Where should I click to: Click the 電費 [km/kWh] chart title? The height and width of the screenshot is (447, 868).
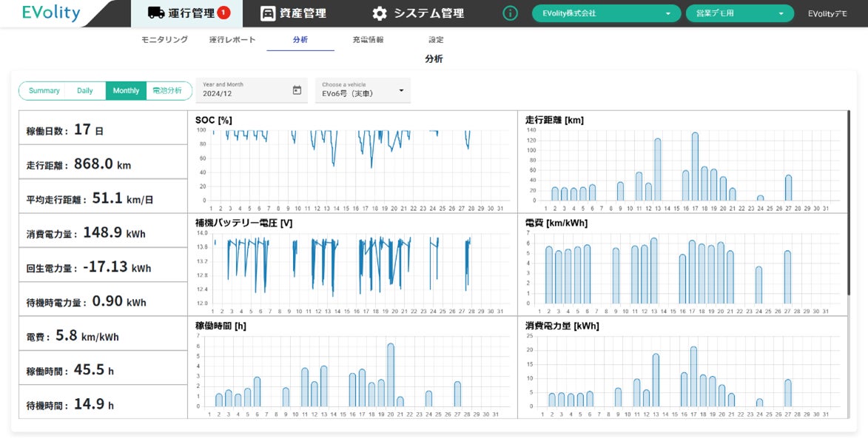pos(556,223)
